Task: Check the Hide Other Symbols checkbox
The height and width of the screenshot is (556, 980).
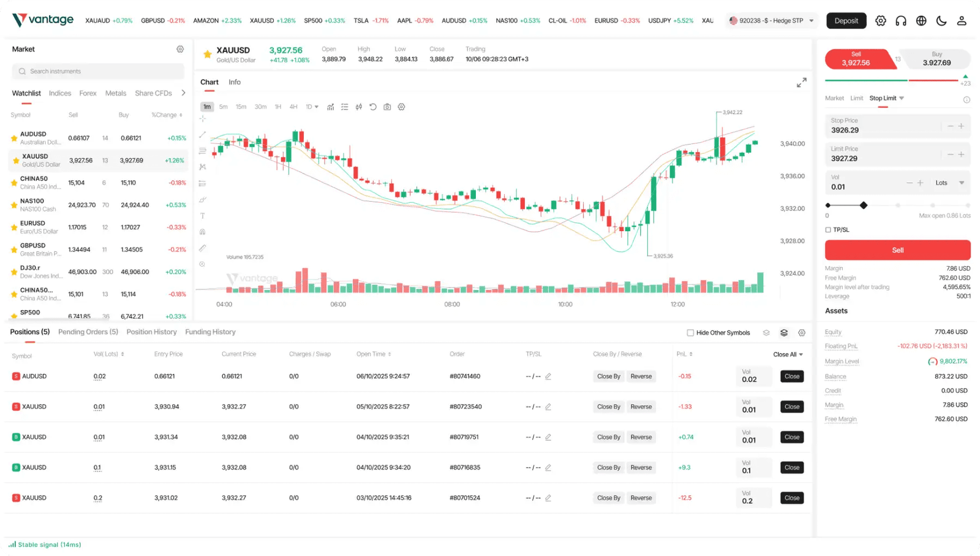Action: 690,332
